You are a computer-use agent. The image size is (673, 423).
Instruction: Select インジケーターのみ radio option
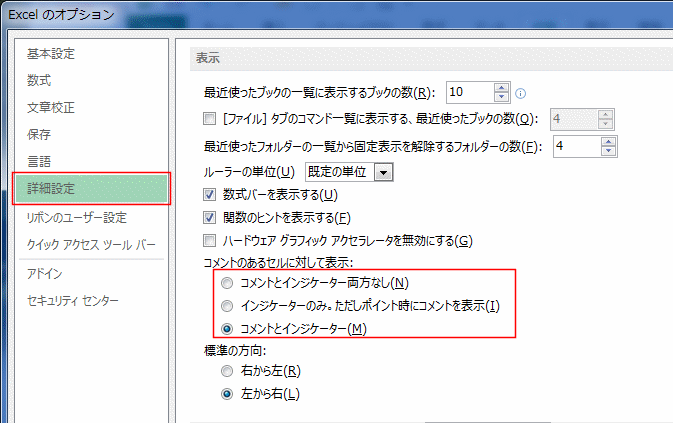tap(227, 306)
